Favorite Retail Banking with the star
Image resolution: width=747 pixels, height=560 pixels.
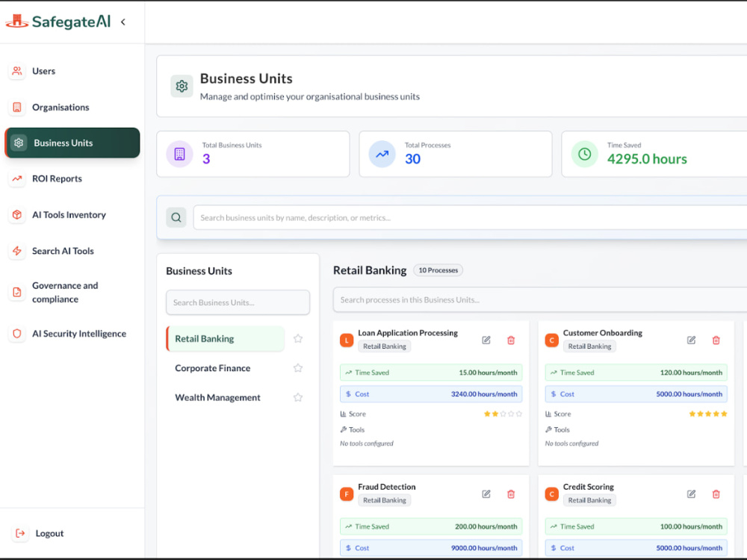[x=298, y=338]
